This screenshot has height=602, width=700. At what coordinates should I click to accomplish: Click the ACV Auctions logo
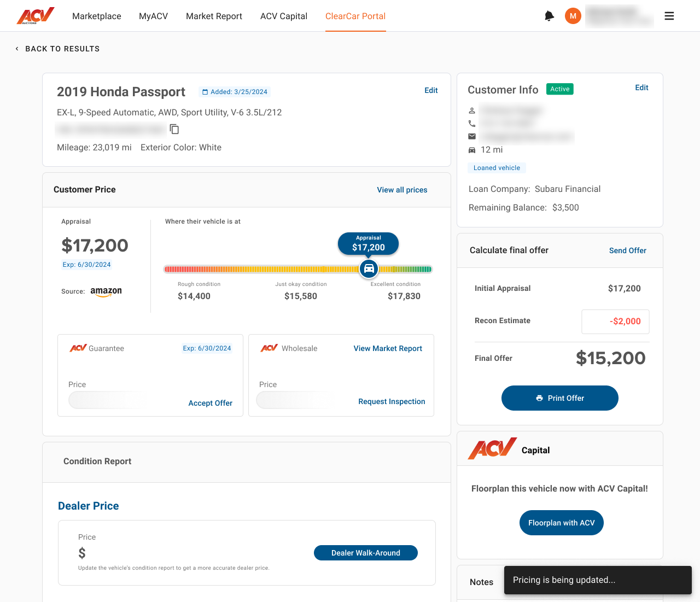(x=36, y=16)
